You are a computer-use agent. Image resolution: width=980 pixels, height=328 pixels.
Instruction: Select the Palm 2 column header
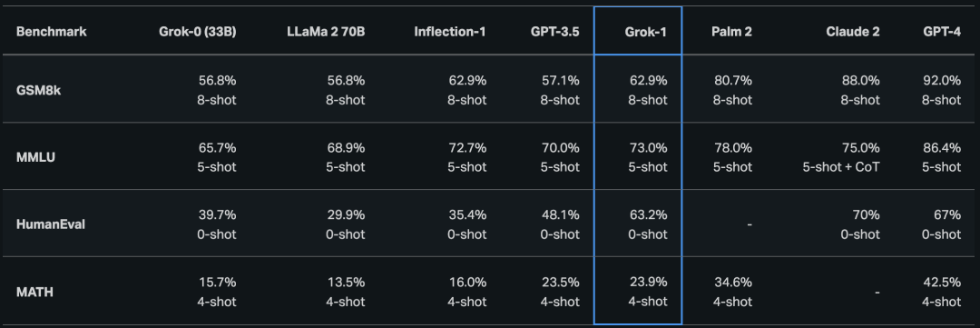tap(731, 31)
